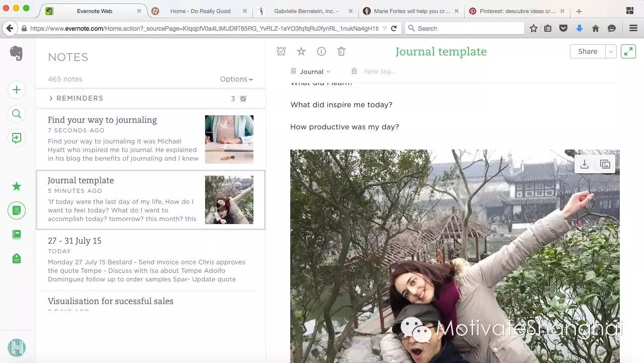Close the Evernote Web tab
This screenshot has width=644, height=363.
pyautogui.click(x=139, y=11)
